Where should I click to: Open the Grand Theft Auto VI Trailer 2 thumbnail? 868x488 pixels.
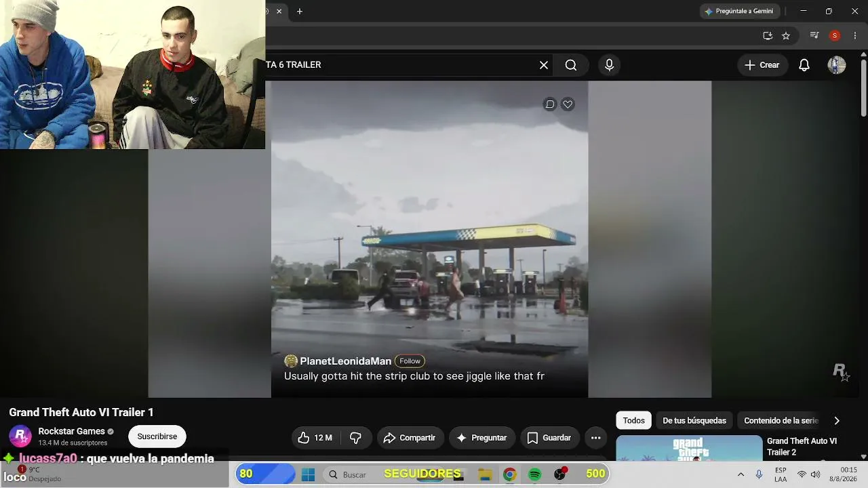tap(689, 447)
